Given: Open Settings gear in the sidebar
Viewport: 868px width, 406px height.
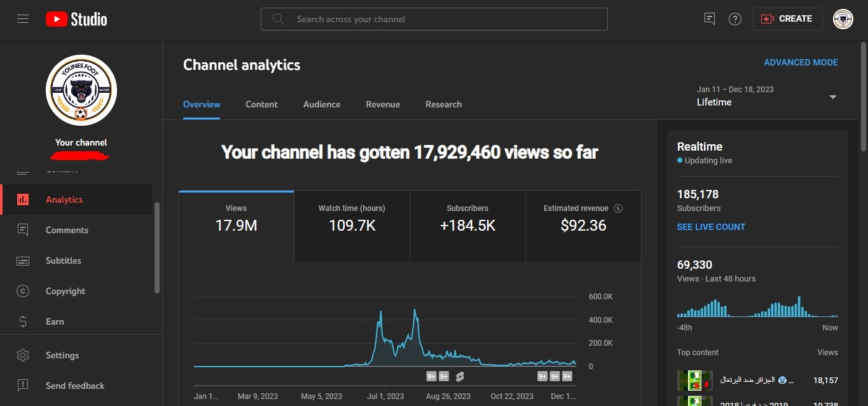Looking at the screenshot, I should pos(23,355).
